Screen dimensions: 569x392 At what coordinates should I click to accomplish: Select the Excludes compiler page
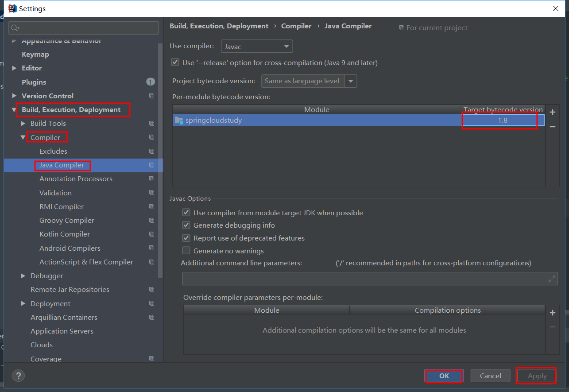53,151
